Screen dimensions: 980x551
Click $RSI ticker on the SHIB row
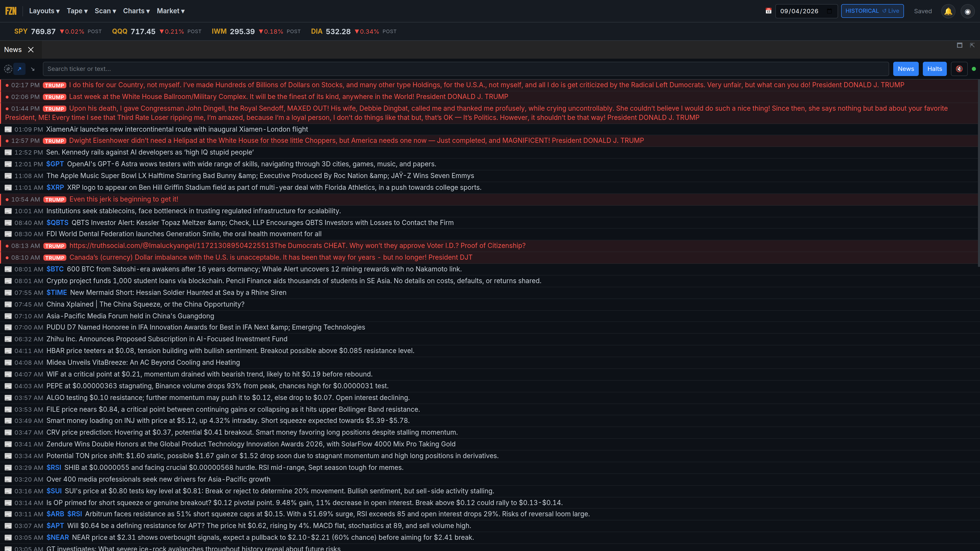pos(54,468)
